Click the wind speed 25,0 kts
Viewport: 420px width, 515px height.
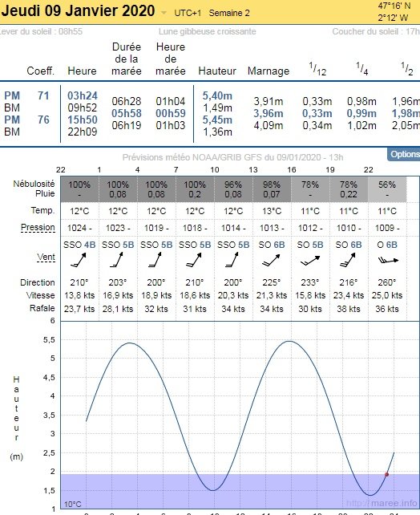(387, 295)
